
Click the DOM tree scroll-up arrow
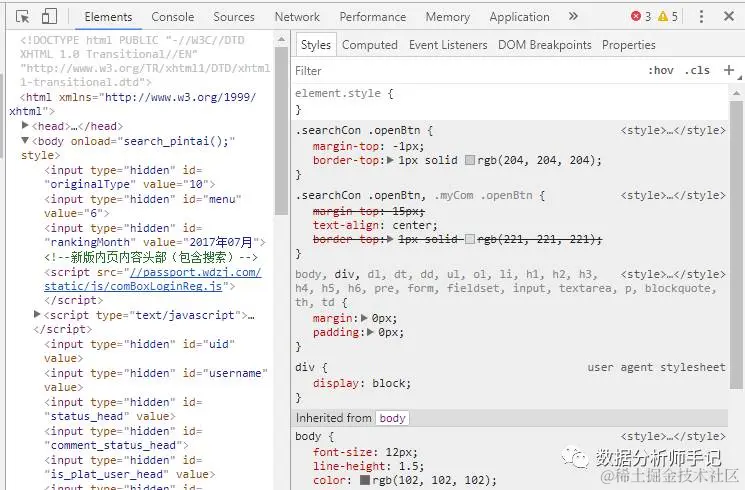click(x=281, y=39)
